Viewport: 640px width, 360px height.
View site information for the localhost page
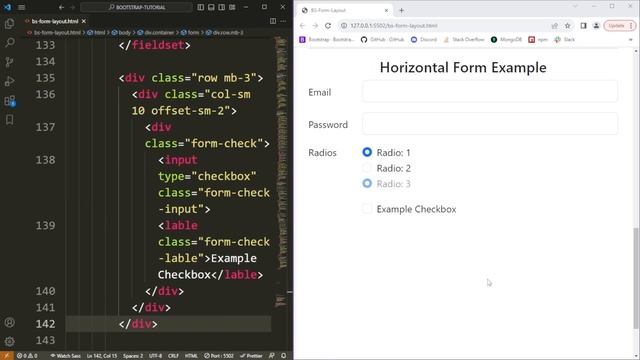[x=344, y=26]
